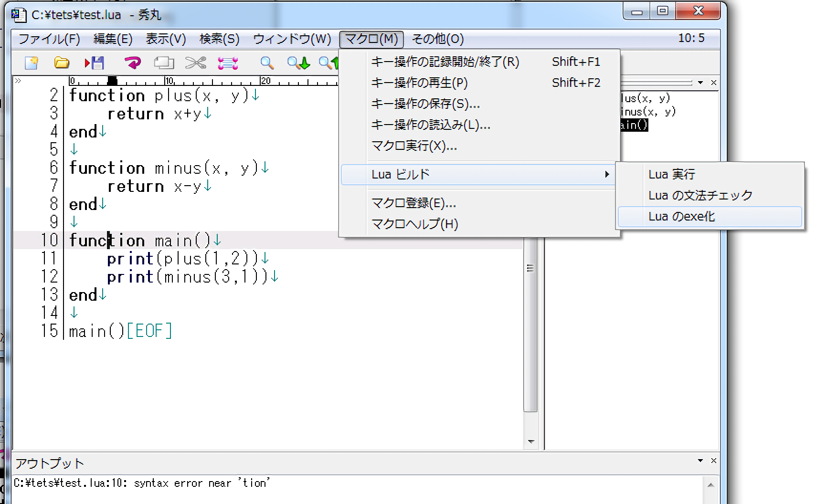Click the magenta undo arrow icon

click(132, 63)
